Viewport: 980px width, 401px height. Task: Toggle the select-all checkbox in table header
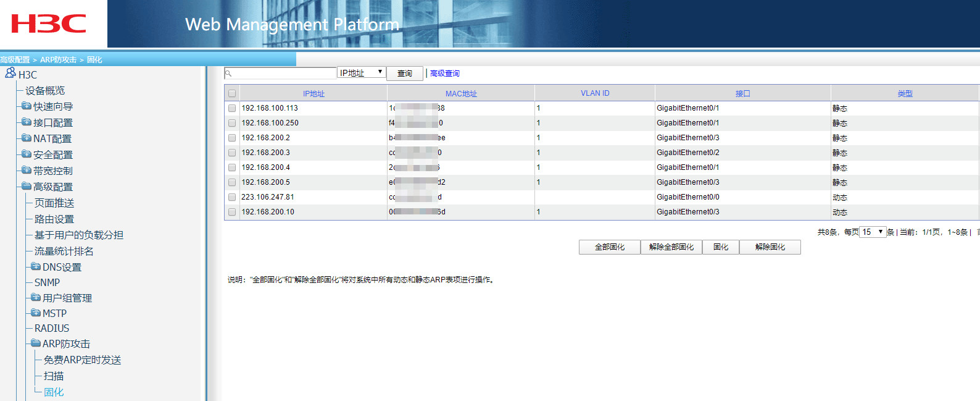pyautogui.click(x=232, y=94)
